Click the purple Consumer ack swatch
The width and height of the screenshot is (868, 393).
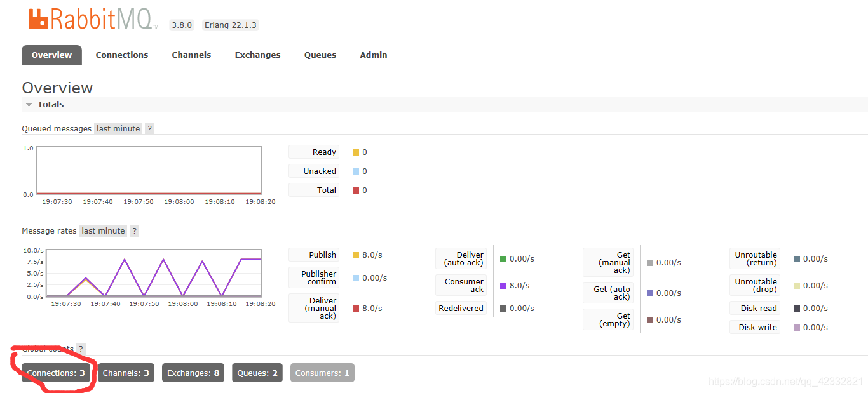503,286
